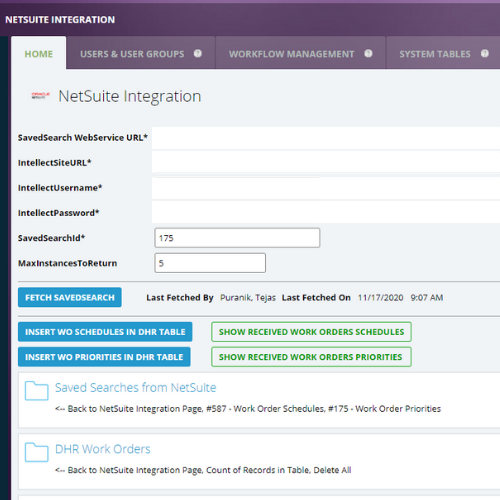The height and width of the screenshot is (500, 500).
Task: Click the DHR Work Orders folder icon
Action: (37, 452)
